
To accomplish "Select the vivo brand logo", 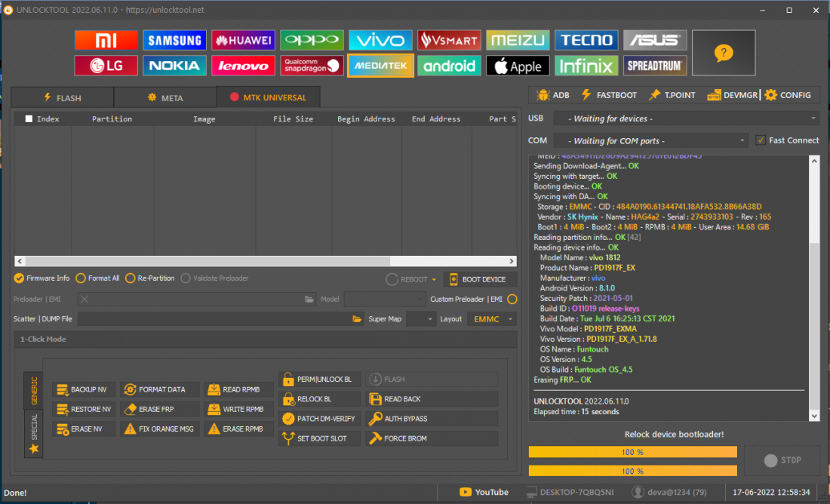I will 380,40.
